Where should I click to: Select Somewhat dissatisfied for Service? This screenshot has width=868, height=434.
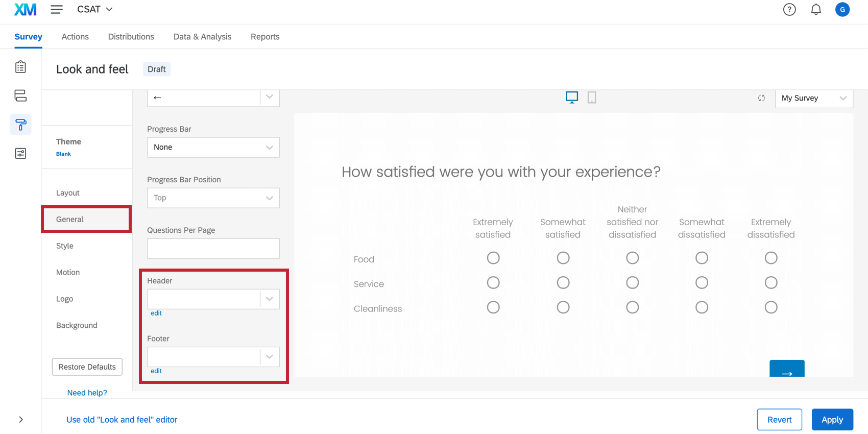pyautogui.click(x=702, y=283)
